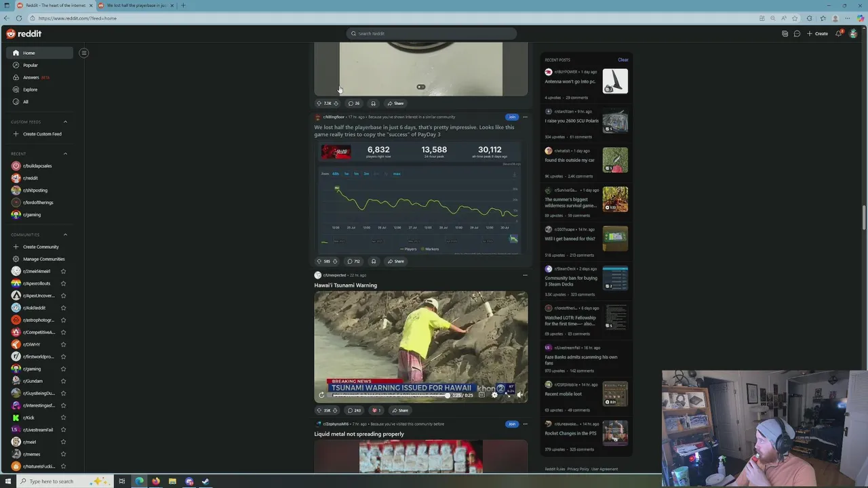Click Create Custom Feed
Image resolution: width=868 pixels, height=488 pixels.
(x=37, y=134)
